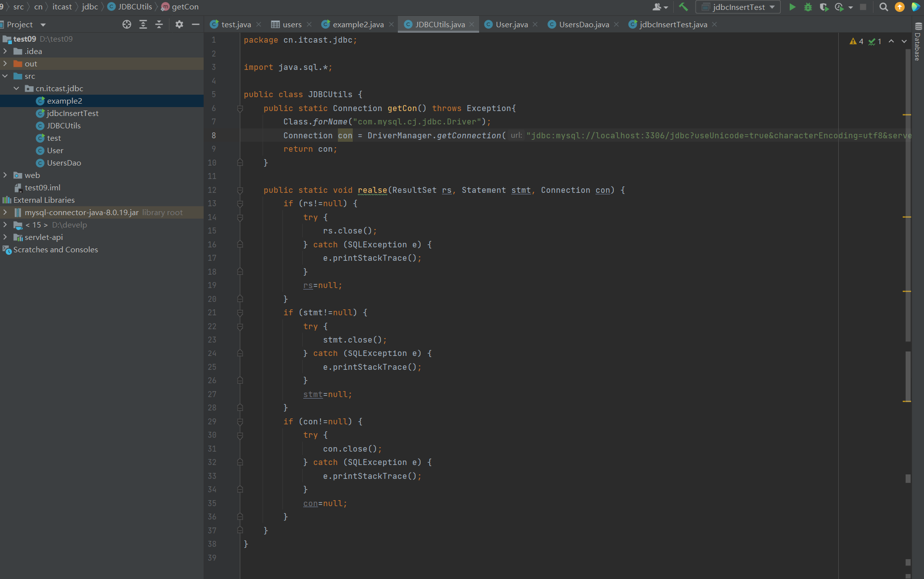Close the test.java tab

pos(259,24)
